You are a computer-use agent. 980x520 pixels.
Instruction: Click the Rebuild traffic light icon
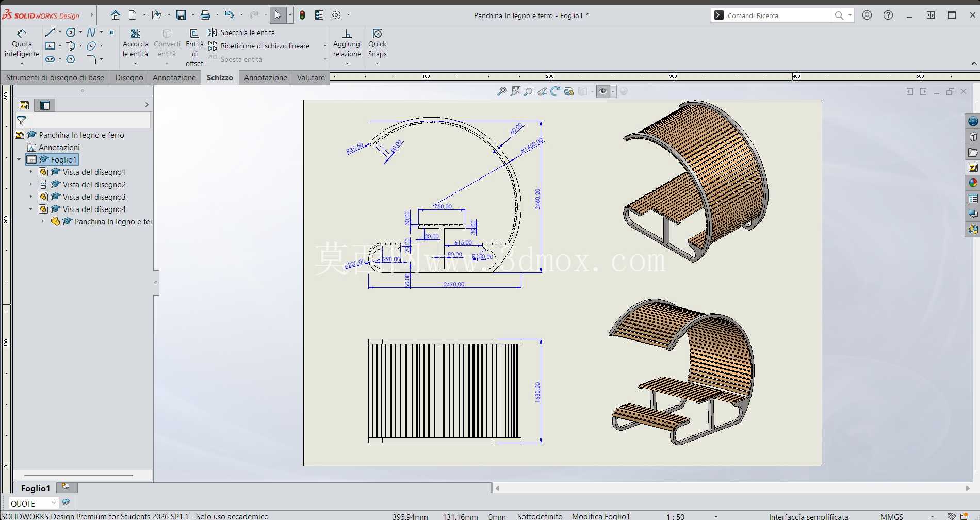(x=302, y=15)
